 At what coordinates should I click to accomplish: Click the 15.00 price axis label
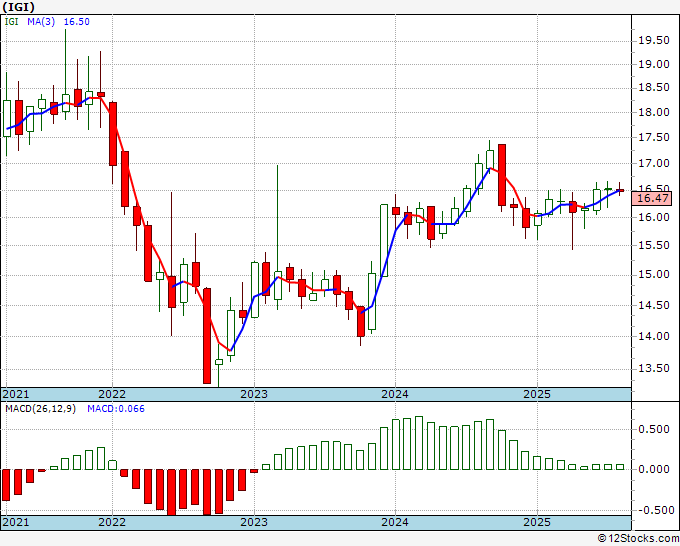pos(654,275)
